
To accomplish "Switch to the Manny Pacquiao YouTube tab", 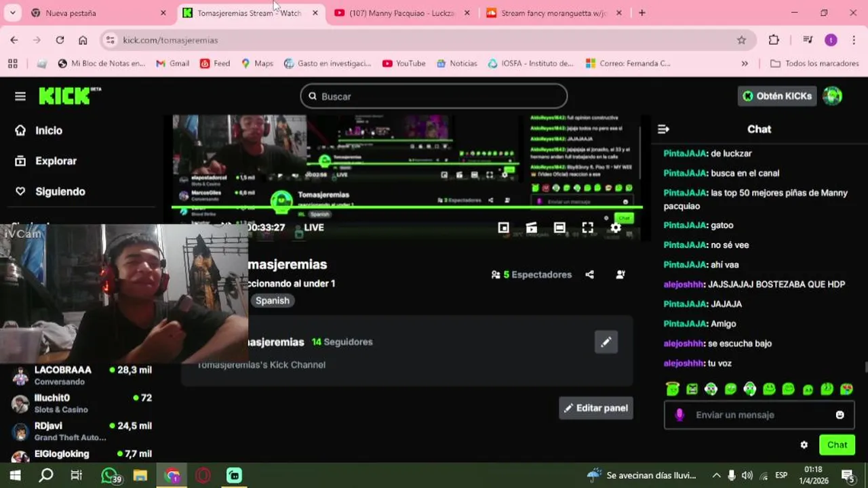I will 401,13.
